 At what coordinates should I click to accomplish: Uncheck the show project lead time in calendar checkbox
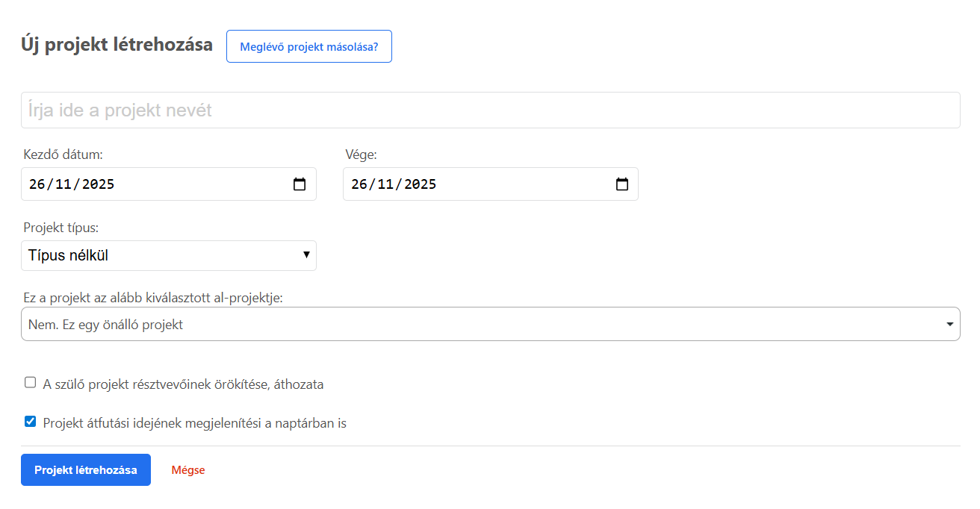coord(30,422)
